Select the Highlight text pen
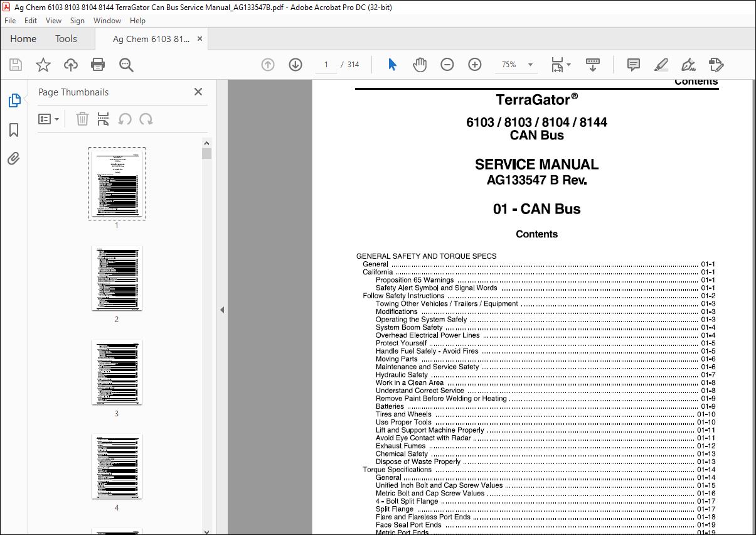This screenshot has width=756, height=535. pyautogui.click(x=661, y=65)
